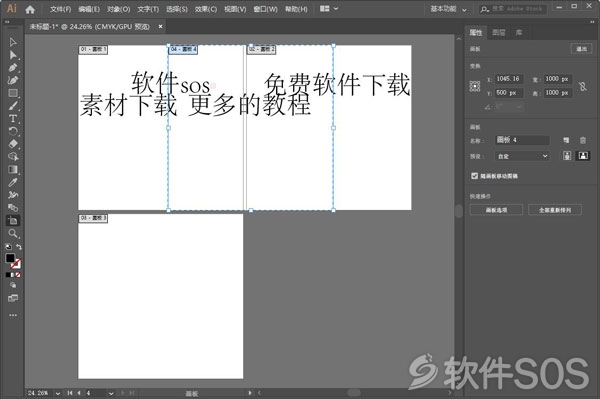This screenshot has width=600, height=399.
Task: Open the 文件(F) menu
Action: tap(60, 9)
